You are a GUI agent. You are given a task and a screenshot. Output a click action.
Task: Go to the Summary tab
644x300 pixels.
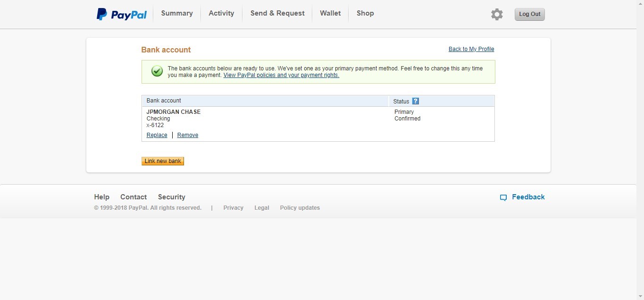pyautogui.click(x=177, y=13)
